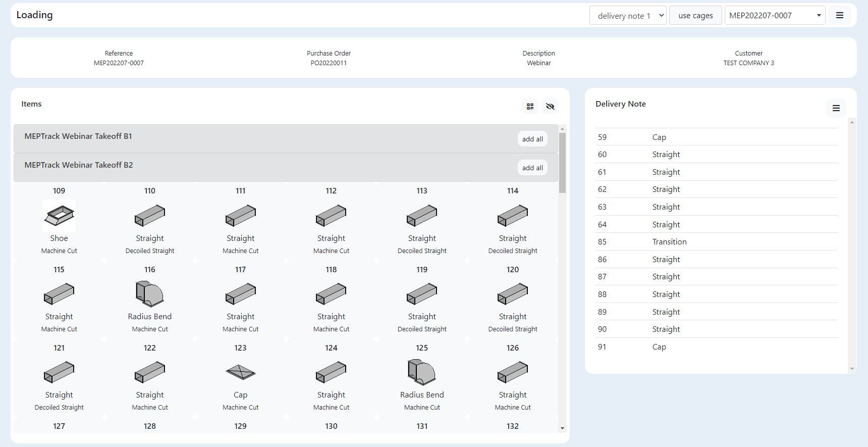Select the Cap item 123 icon
868x447 pixels.
point(240,372)
